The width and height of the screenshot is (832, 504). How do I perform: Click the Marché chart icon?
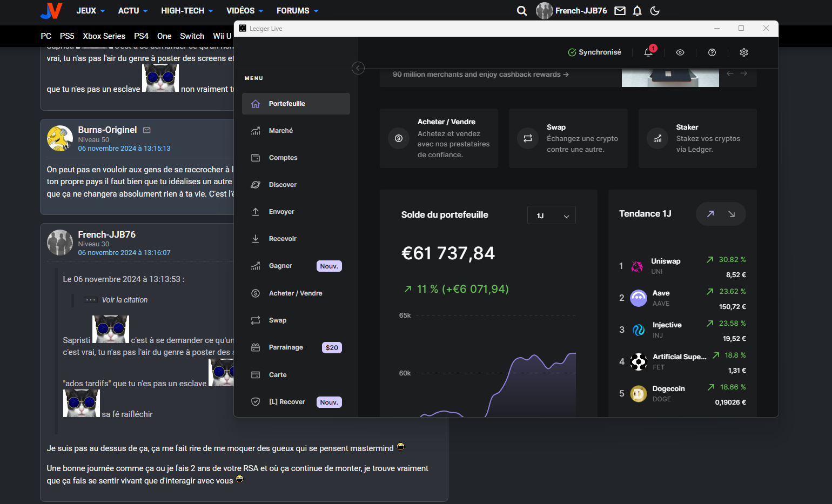(256, 131)
